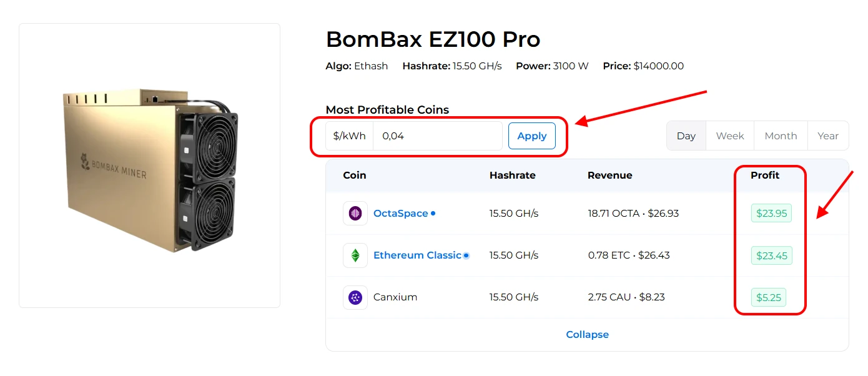The image size is (868, 376).
Task: Collapse the profitable coins list
Action: coord(587,335)
